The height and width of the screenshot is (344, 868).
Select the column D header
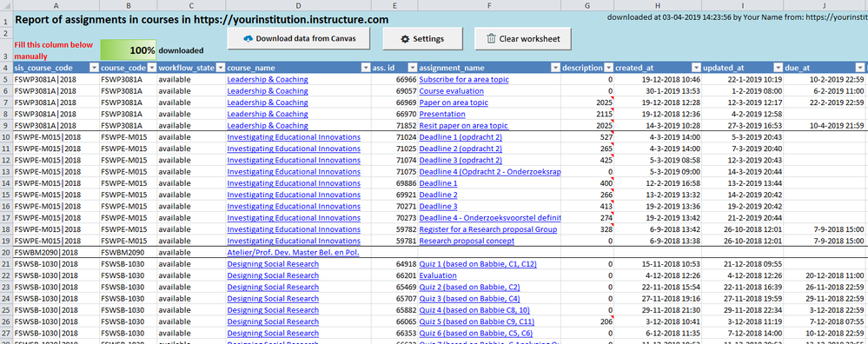point(298,5)
